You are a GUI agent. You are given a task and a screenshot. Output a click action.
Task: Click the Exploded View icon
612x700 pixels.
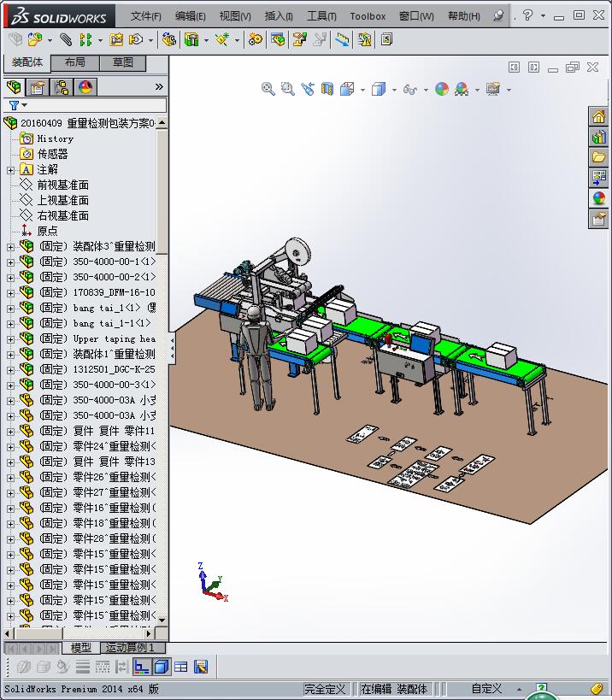pos(299,39)
